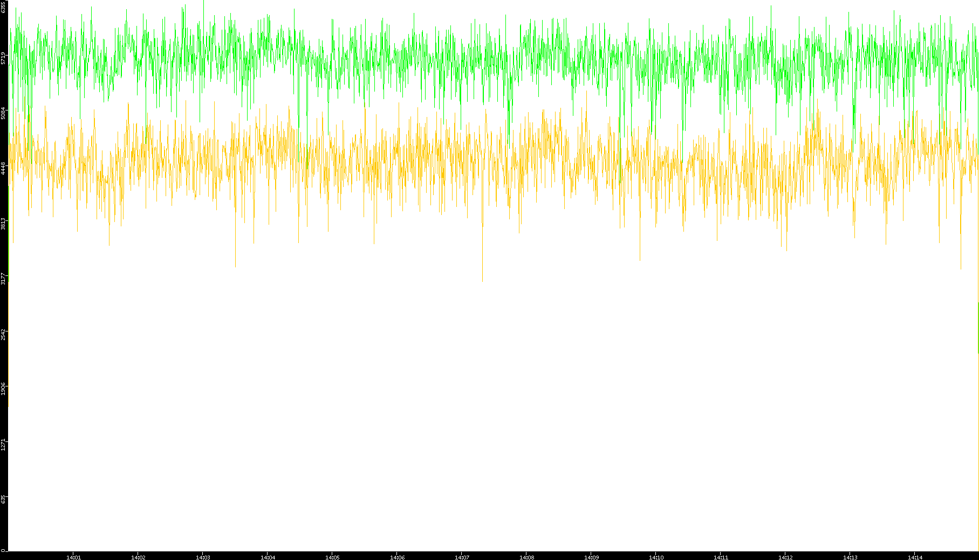This screenshot has height=560, width=979.
Task: Click the 5084 label on the value axis
Action: (x=3, y=113)
